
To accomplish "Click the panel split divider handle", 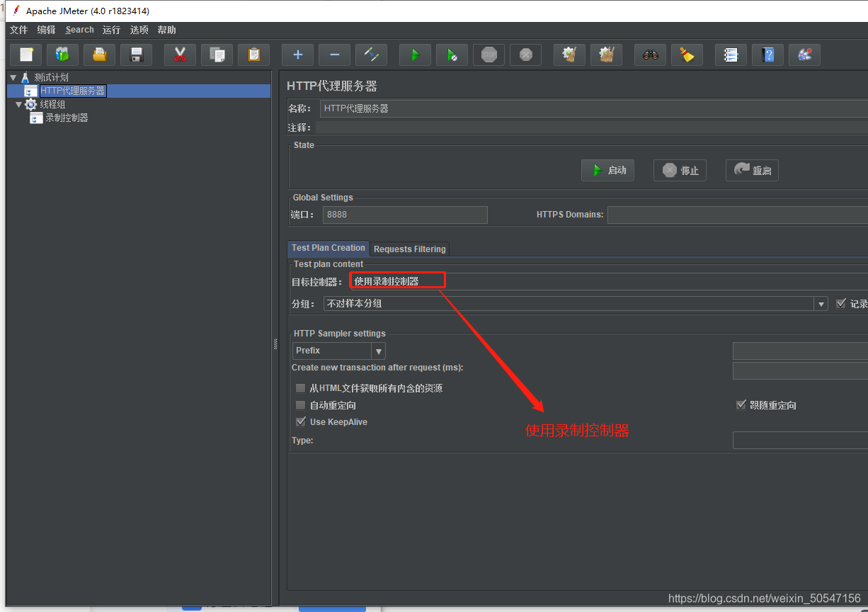I will click(275, 343).
